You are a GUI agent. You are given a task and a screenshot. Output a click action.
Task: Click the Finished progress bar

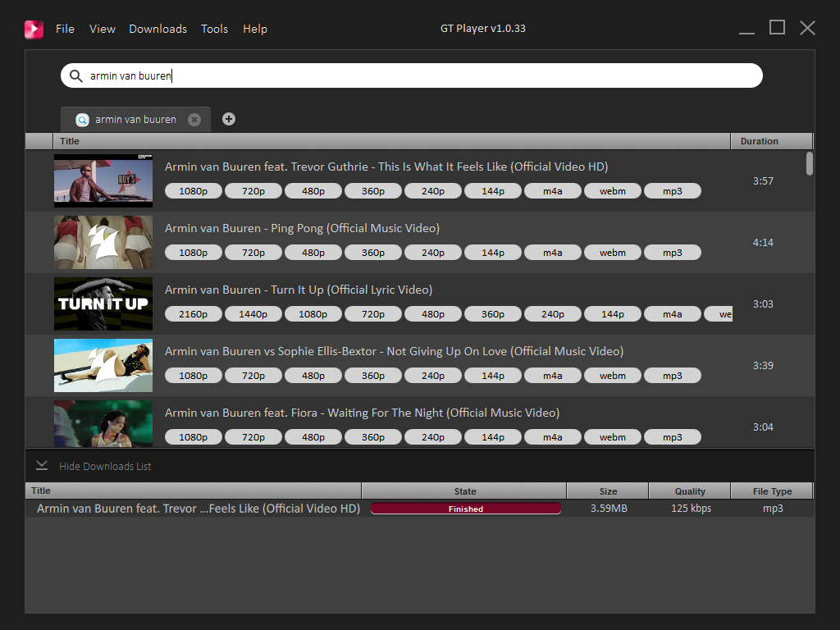point(465,509)
